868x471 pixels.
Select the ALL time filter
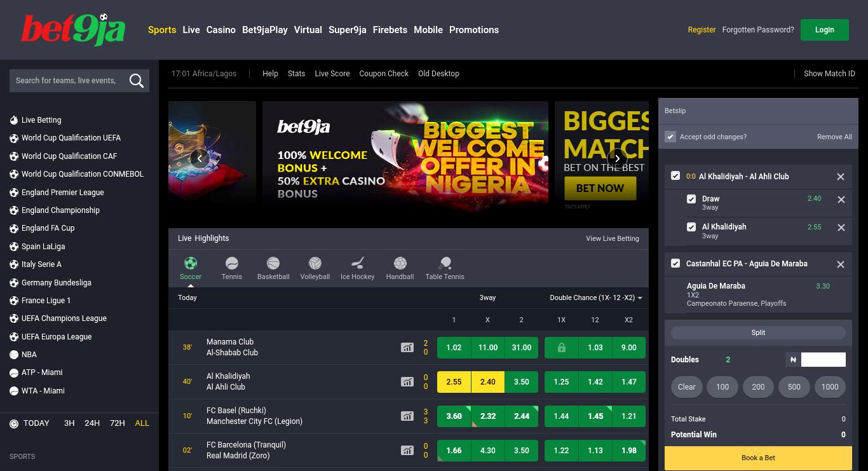142,423
